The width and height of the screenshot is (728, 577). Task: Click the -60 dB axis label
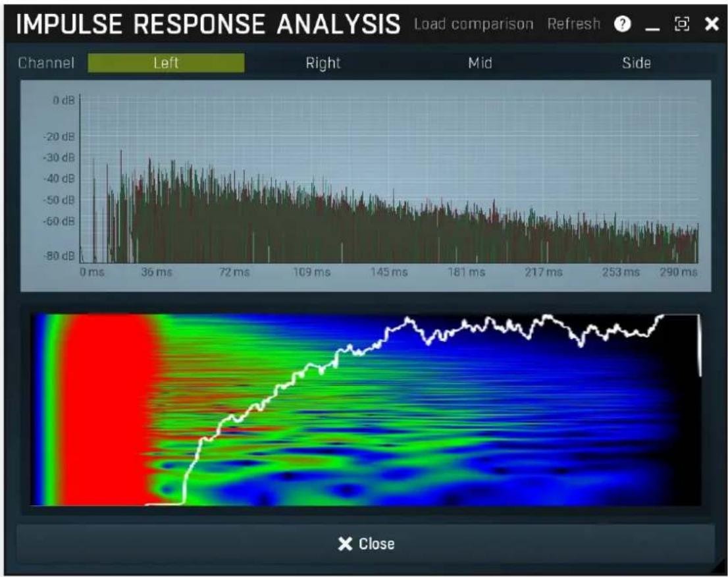(59, 221)
